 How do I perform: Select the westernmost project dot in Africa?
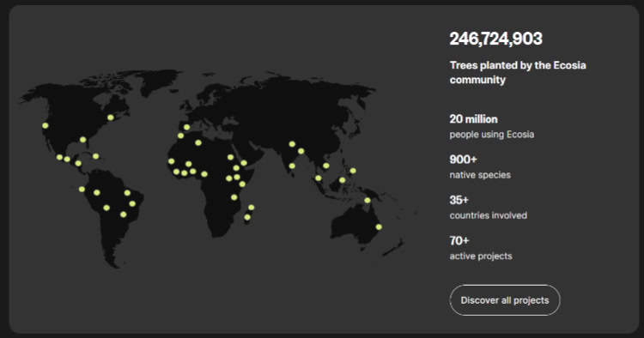point(171,161)
